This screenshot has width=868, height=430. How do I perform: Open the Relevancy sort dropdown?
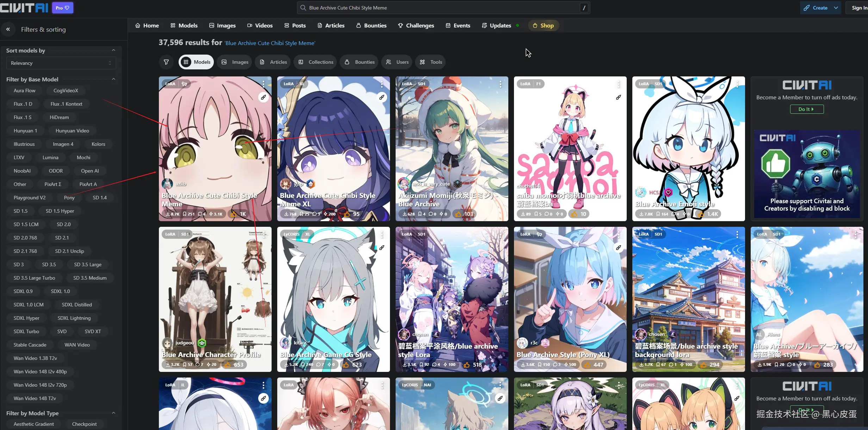[x=61, y=63]
